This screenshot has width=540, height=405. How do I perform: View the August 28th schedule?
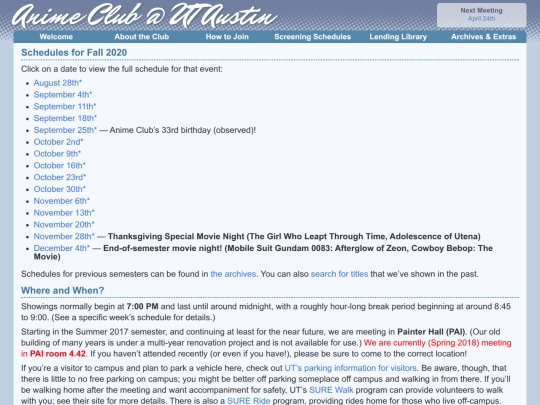58,83
